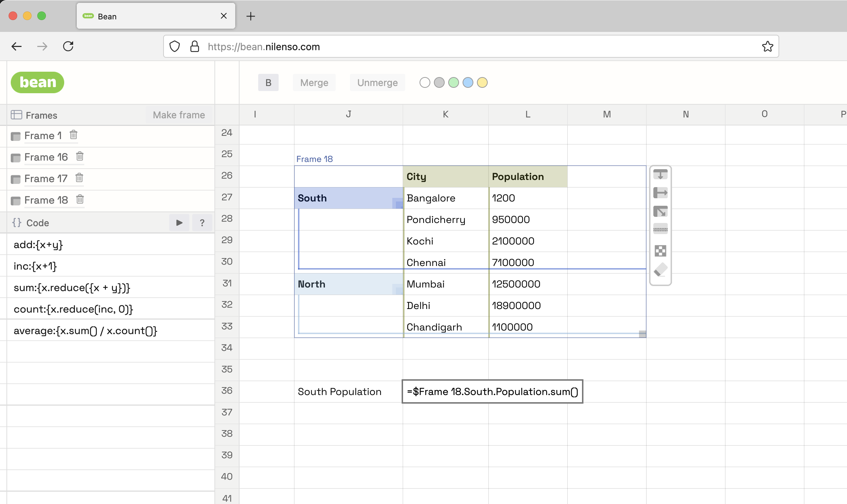Click row header 36

click(x=227, y=391)
